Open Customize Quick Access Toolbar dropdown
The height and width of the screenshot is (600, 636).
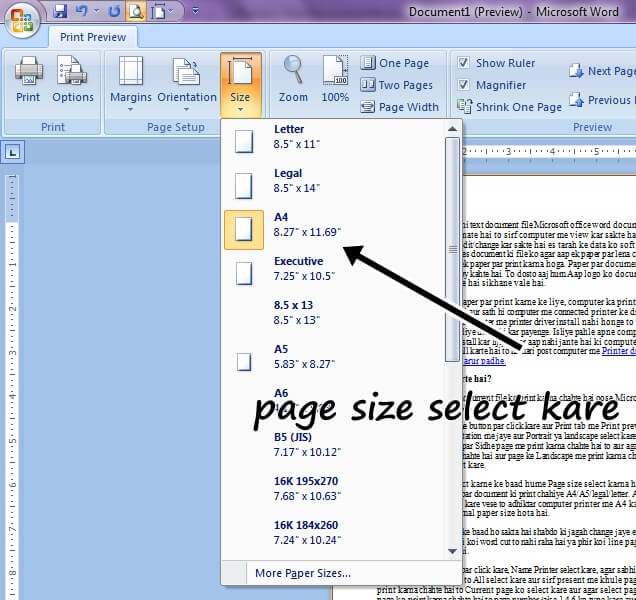click(x=196, y=11)
